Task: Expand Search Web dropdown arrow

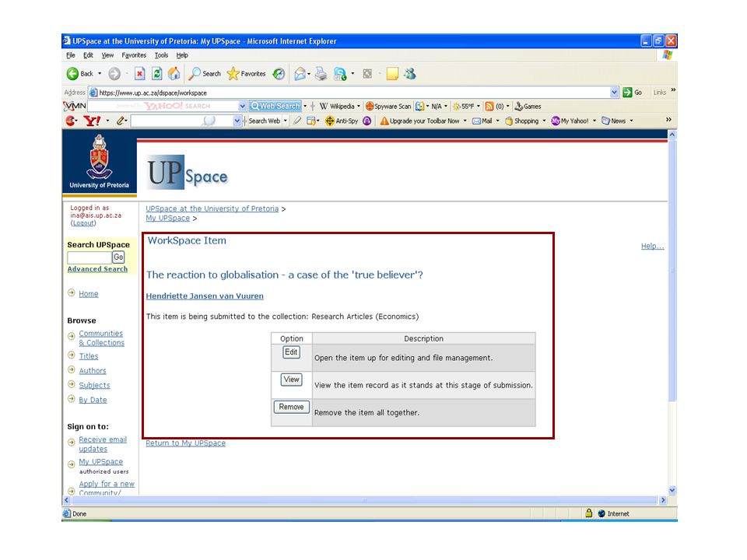Action: [x=286, y=121]
